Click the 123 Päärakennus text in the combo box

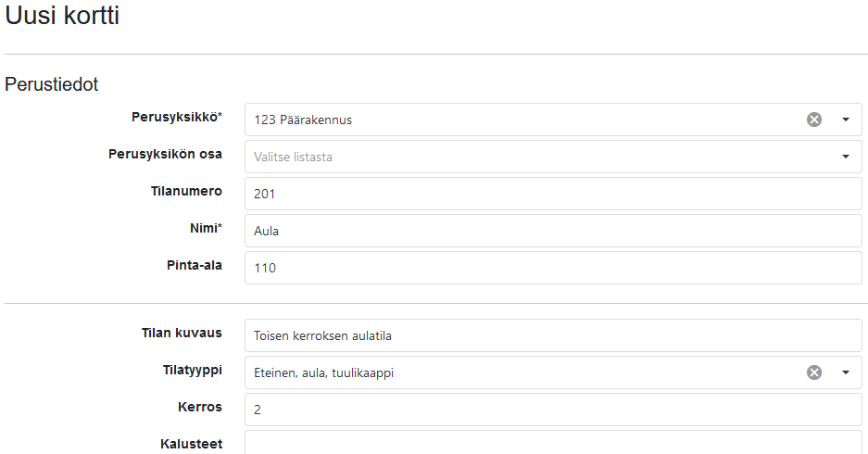303,120
